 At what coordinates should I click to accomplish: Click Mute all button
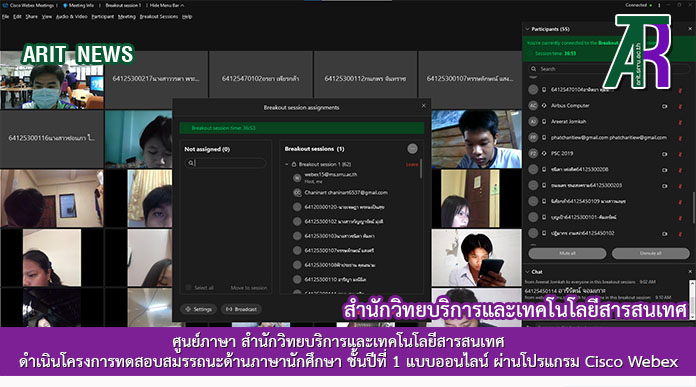coord(567,253)
